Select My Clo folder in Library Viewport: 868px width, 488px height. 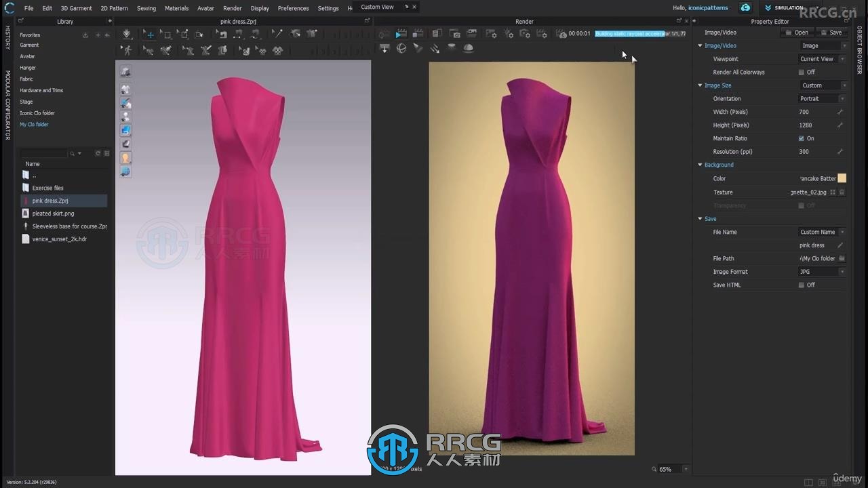click(x=34, y=125)
